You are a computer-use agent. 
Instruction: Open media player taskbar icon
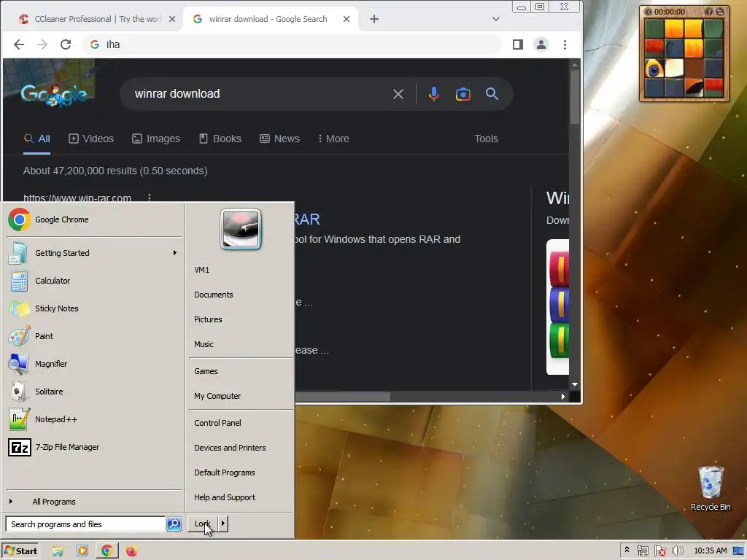click(82, 551)
